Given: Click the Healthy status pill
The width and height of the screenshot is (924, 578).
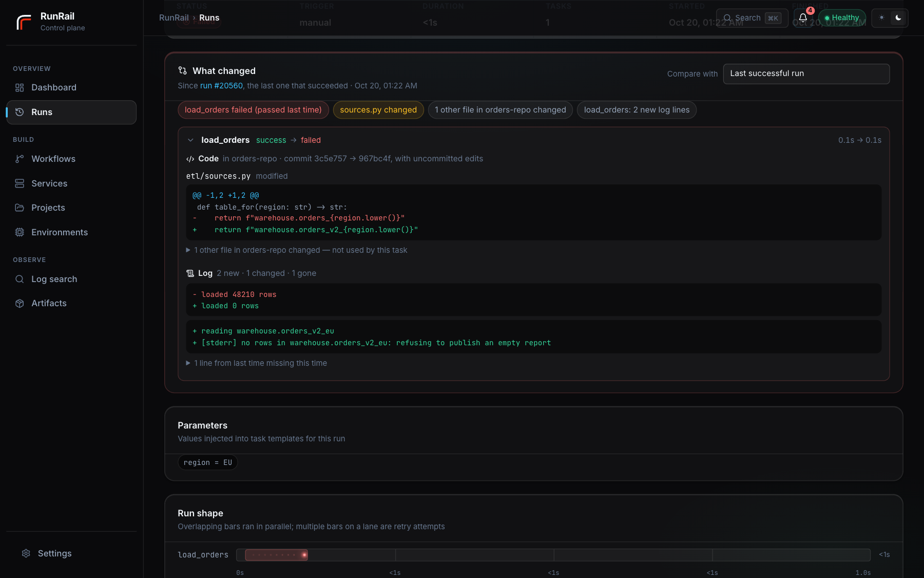Looking at the screenshot, I should point(842,18).
